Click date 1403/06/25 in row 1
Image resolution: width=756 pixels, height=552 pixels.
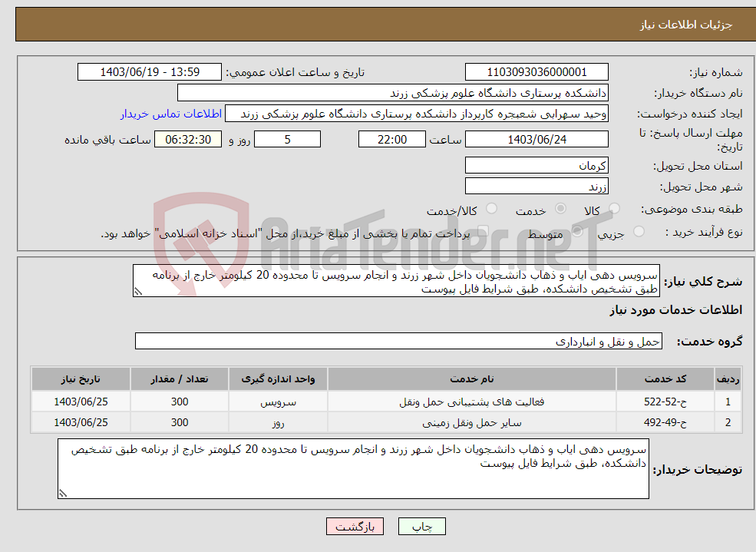[x=81, y=402]
